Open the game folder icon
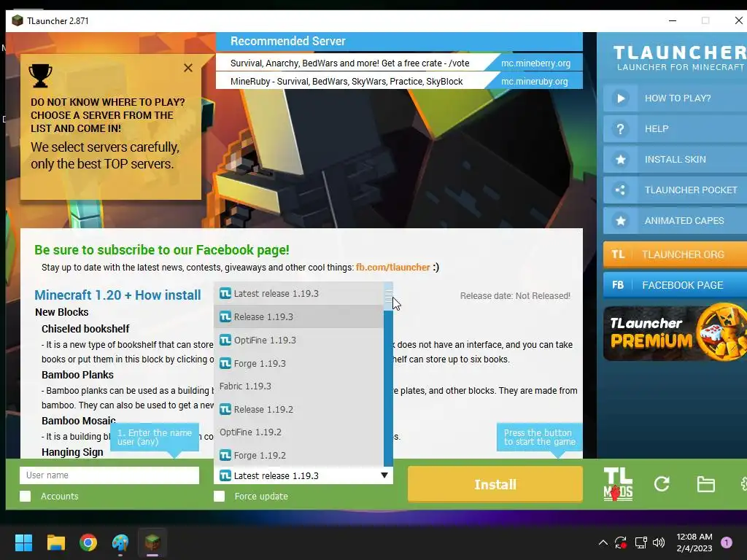Image resolution: width=747 pixels, height=560 pixels. pyautogui.click(x=705, y=484)
